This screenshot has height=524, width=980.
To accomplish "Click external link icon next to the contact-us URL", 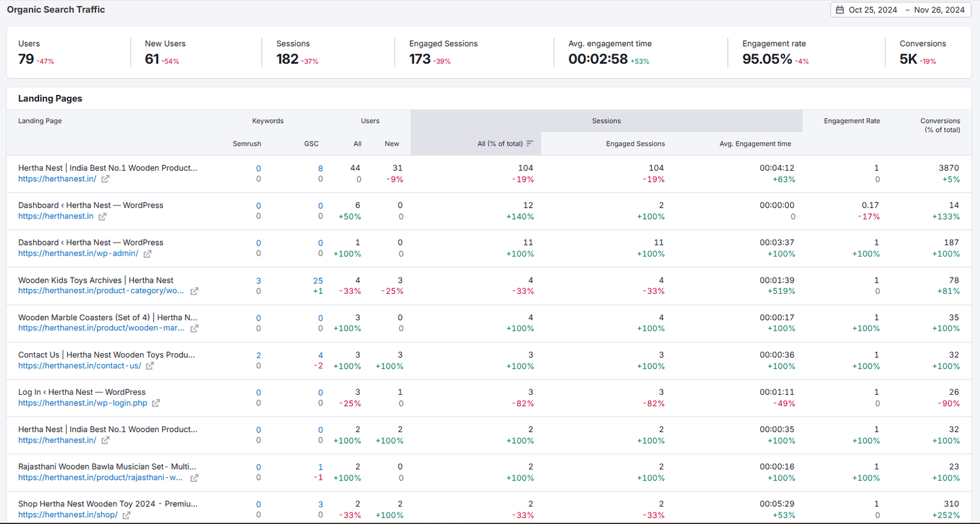I will click(149, 366).
